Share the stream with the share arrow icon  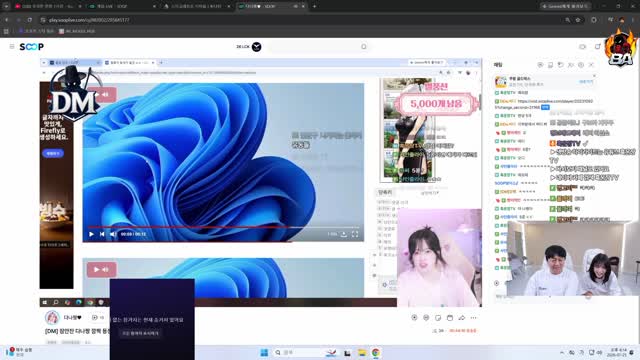coord(462,318)
